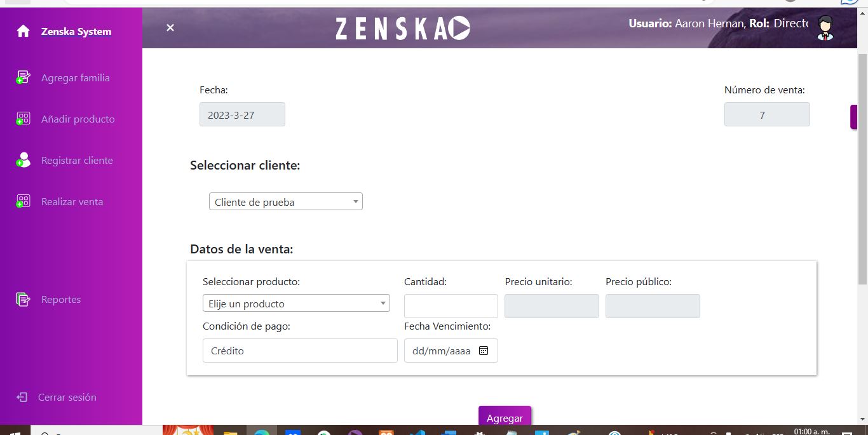The width and height of the screenshot is (868, 435).
Task: Click the Reportes icon in sidebar
Action: tap(24, 299)
